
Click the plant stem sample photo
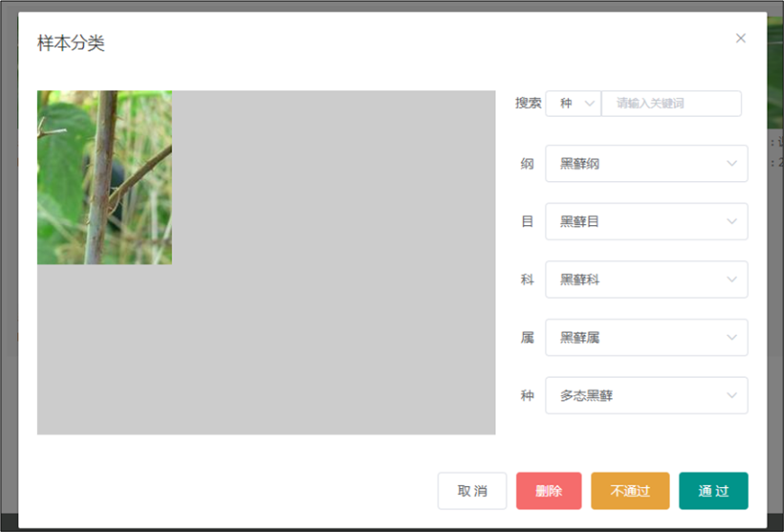(x=104, y=177)
